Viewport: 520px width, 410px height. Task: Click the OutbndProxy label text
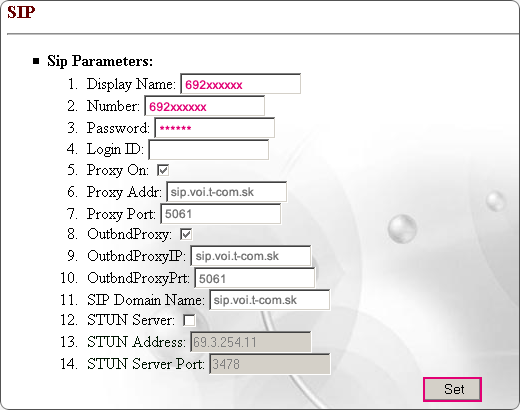[x=129, y=234]
